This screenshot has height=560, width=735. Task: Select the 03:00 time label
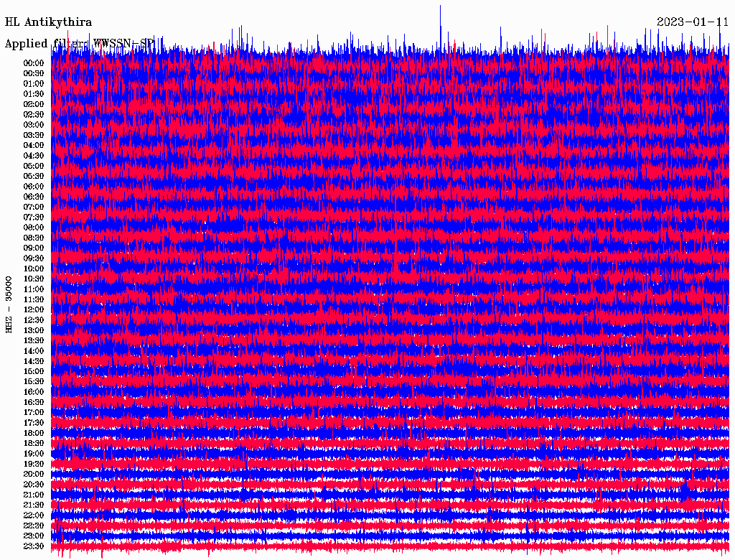[34, 125]
